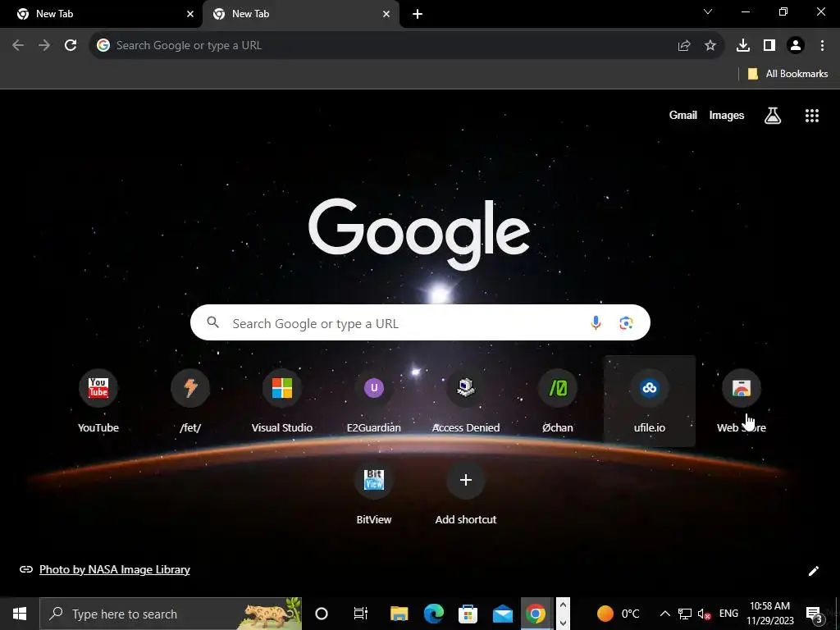
Task: Open Microsoft Store from taskbar
Action: pos(468,614)
